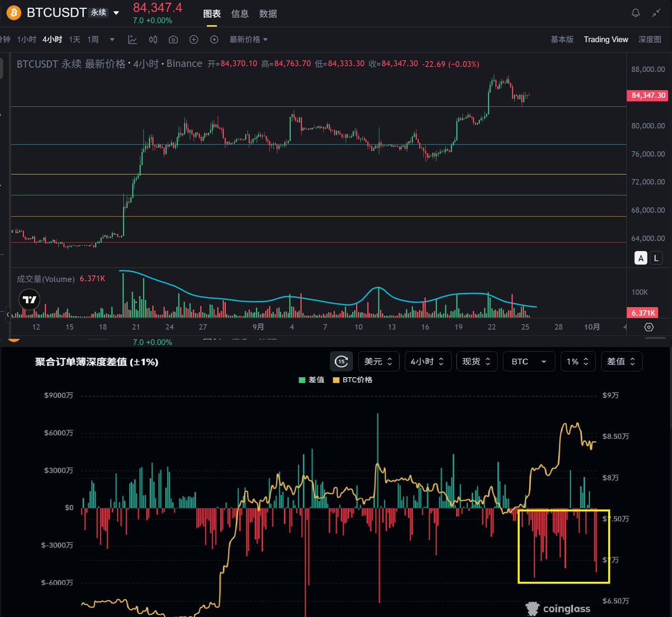Open the technical indicators line-chart icon
The image size is (672, 617).
point(133,40)
